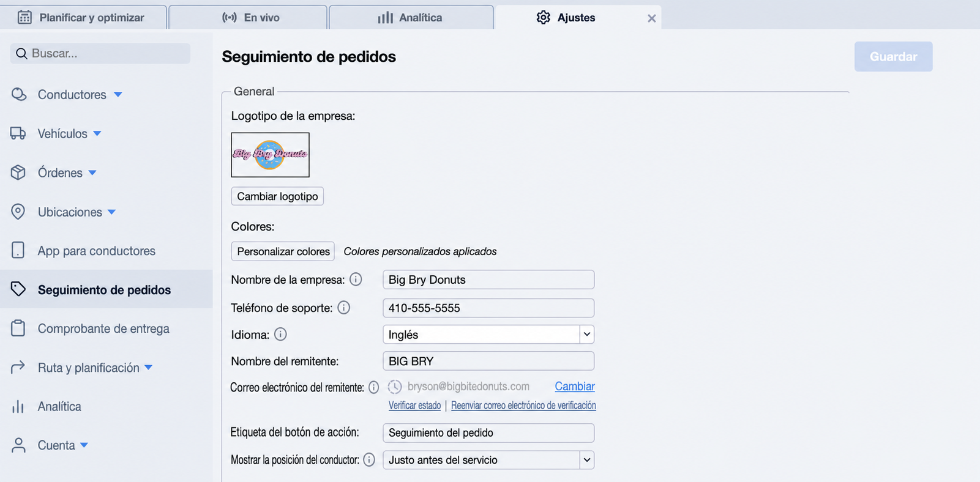980x482 pixels.
Task: Expand the Conductores submenu arrow
Action: (x=118, y=95)
